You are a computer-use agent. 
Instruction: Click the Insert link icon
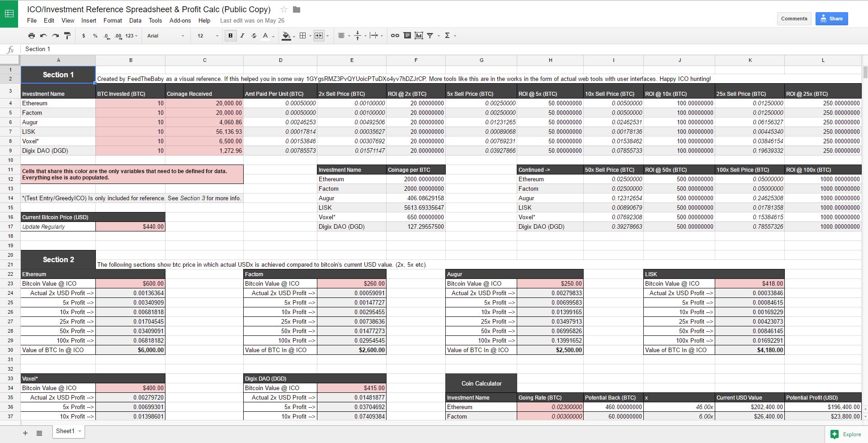395,36
